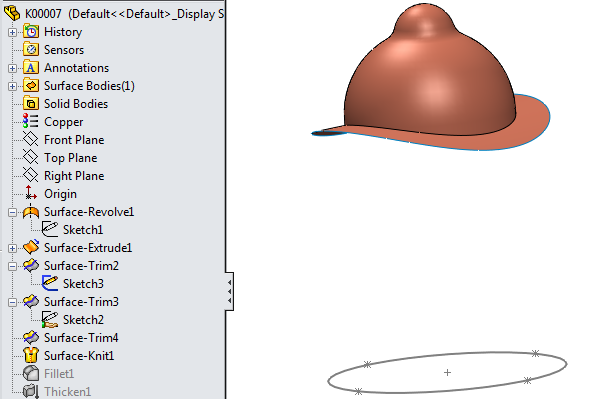
Task: Select the greyed-out Fillet1 label
Action: click(x=59, y=374)
